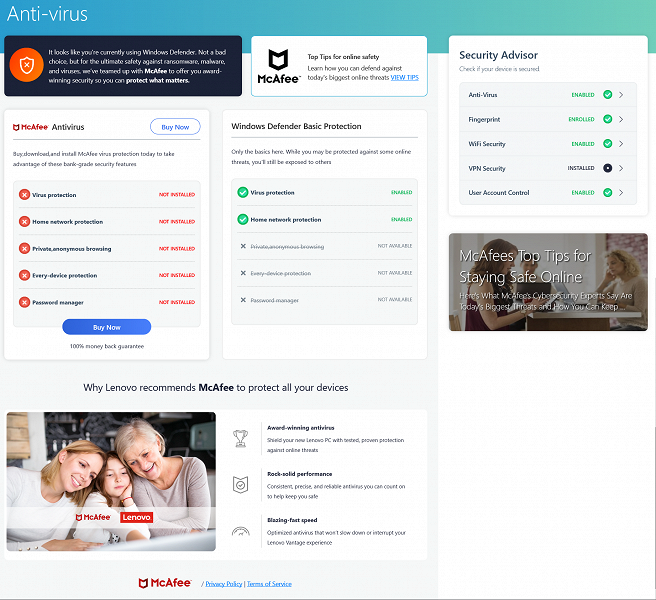This screenshot has width=656, height=600.
Task: Open McAfees Top Tips for Staying Safe article
Action: pyautogui.click(x=548, y=282)
